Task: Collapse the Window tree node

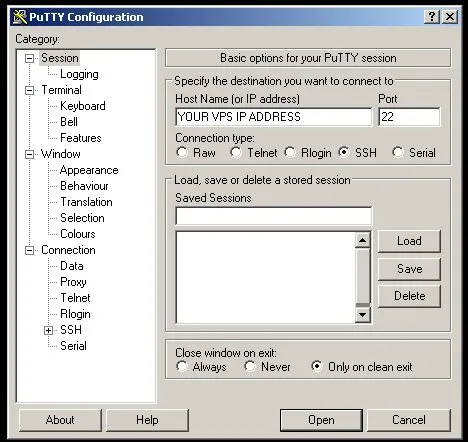Action: click(29, 154)
